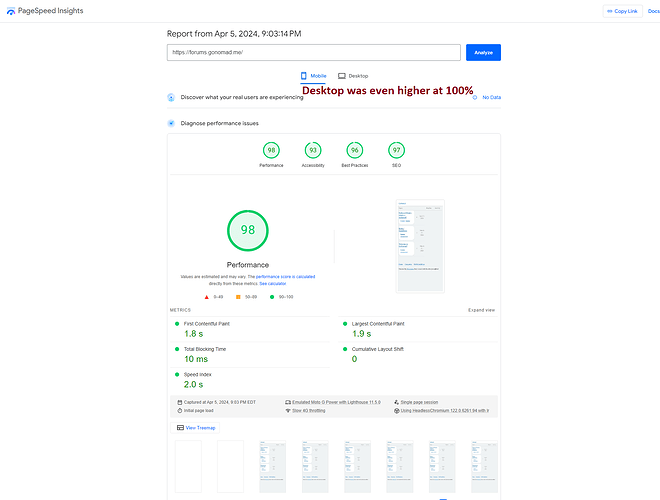Open the performance score is calculated link

[x=285, y=277]
